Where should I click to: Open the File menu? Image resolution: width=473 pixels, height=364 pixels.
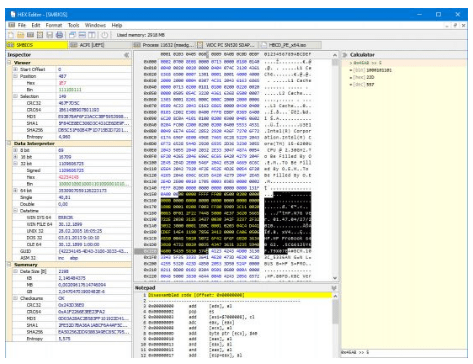coord(22,25)
